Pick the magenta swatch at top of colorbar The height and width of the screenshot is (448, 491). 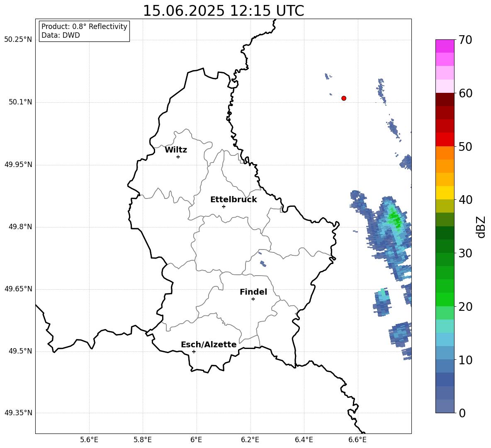tap(445, 46)
